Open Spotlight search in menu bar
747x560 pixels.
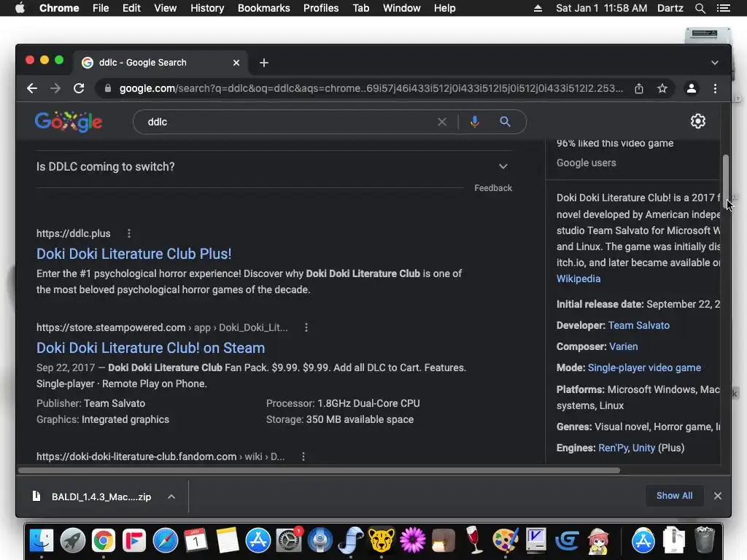(700, 8)
